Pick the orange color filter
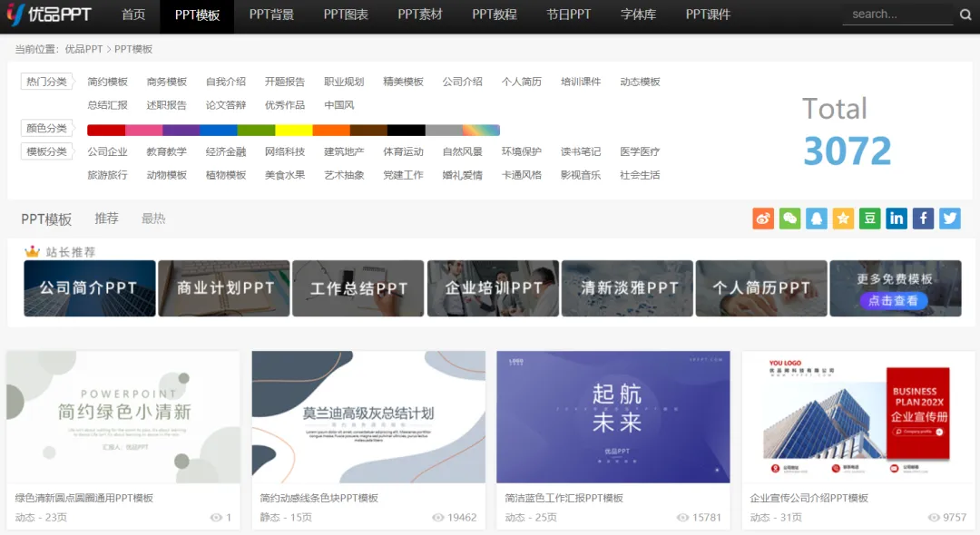 tap(331, 130)
